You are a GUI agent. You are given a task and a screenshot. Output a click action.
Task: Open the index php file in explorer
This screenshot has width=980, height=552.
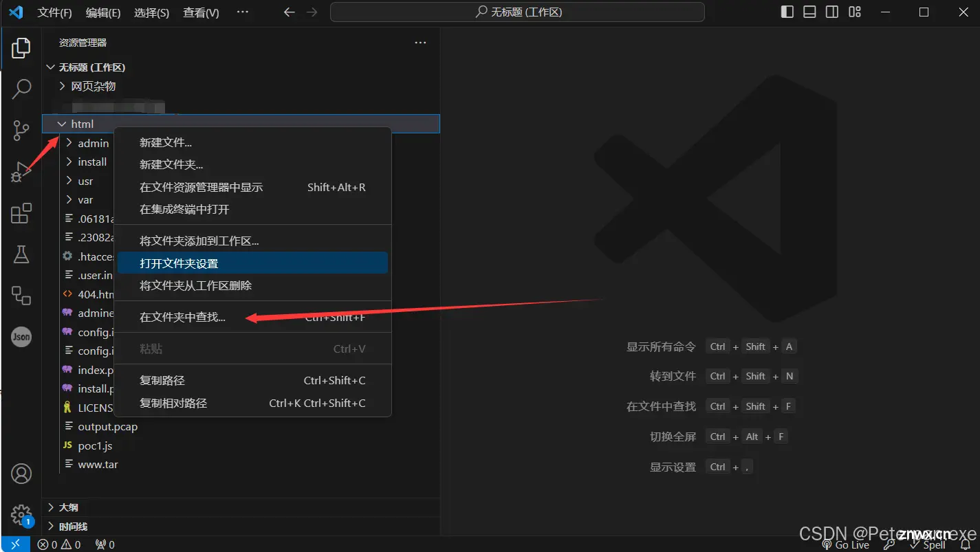(x=88, y=370)
